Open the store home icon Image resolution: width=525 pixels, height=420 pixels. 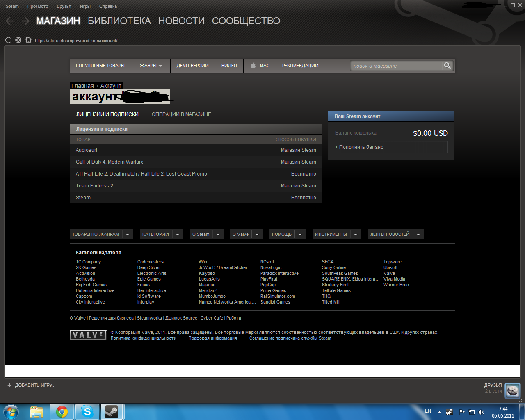tap(28, 40)
